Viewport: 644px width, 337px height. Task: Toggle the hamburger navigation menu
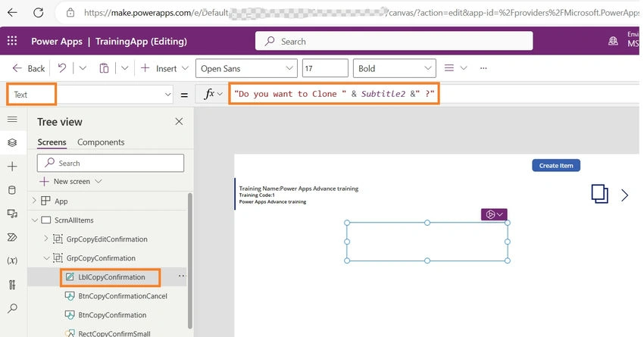[x=12, y=120]
